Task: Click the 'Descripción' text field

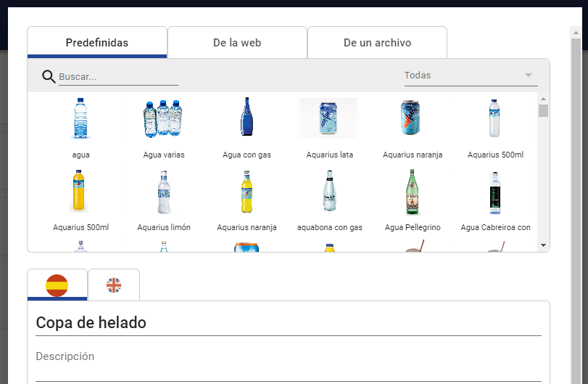Action: coord(289,364)
